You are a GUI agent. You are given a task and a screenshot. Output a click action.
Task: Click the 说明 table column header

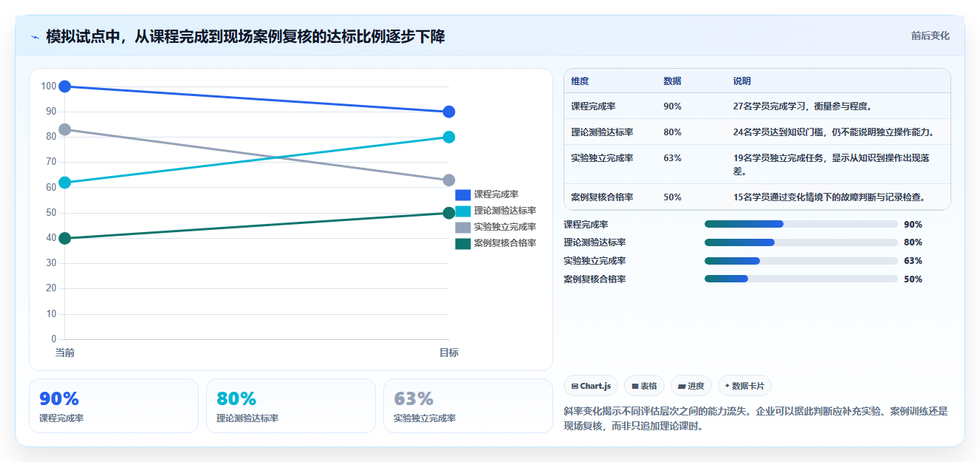(x=742, y=81)
